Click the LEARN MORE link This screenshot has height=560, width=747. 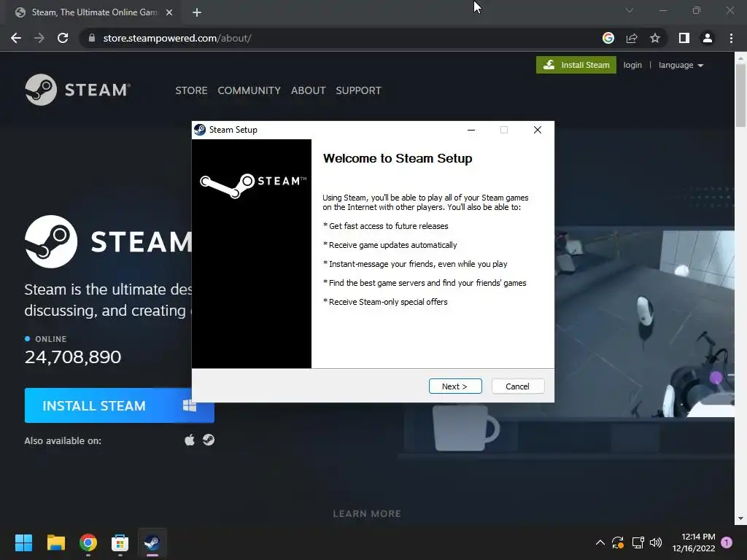[x=367, y=513]
